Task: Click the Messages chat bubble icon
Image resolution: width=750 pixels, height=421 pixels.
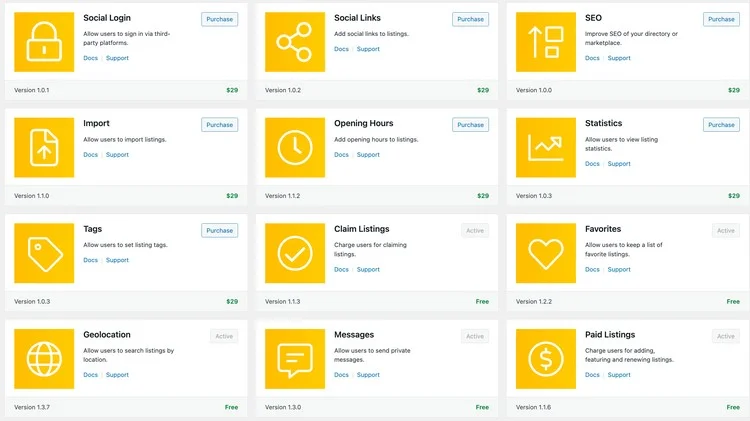Action: click(x=295, y=359)
